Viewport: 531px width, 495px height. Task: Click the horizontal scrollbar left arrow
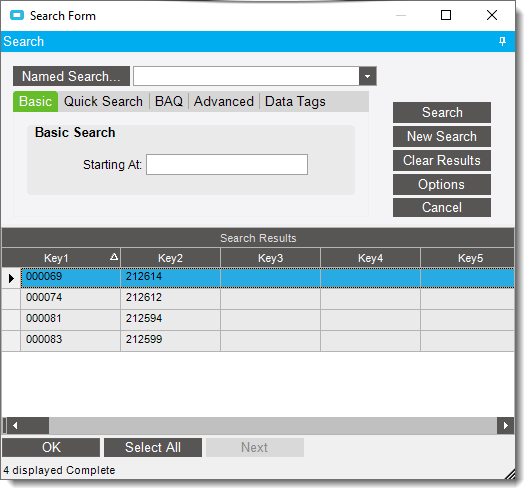(x=15, y=426)
